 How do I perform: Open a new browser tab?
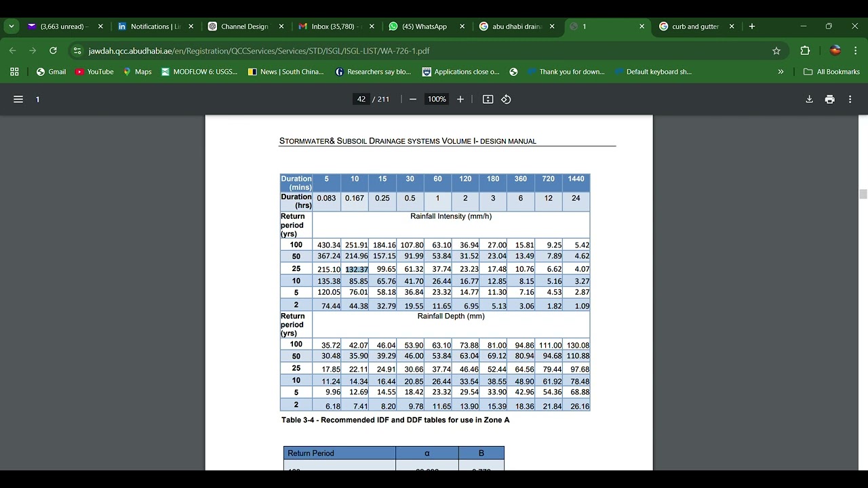pyautogui.click(x=752, y=26)
